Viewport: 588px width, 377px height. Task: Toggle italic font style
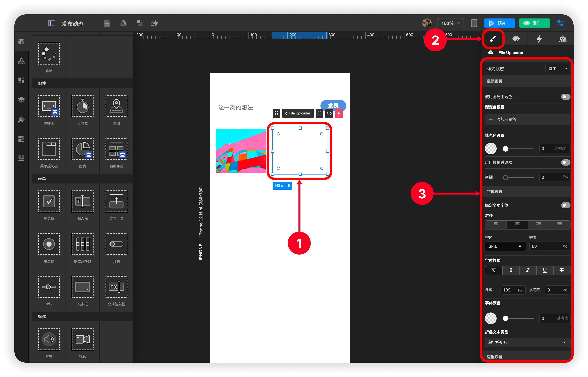(528, 270)
